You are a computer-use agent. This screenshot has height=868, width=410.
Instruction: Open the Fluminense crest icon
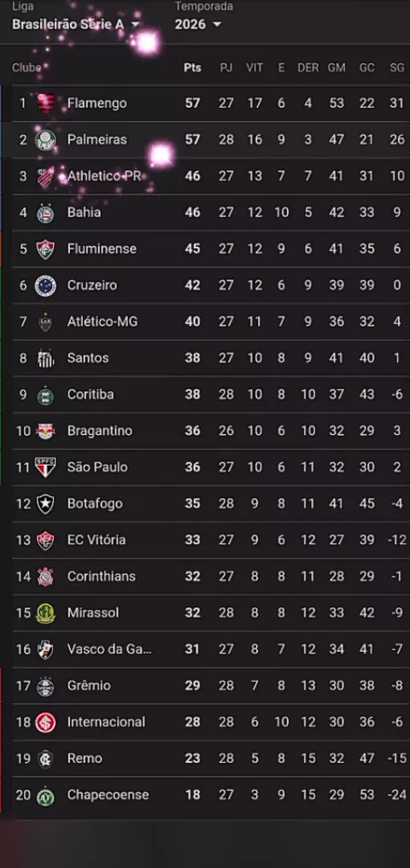click(x=45, y=249)
